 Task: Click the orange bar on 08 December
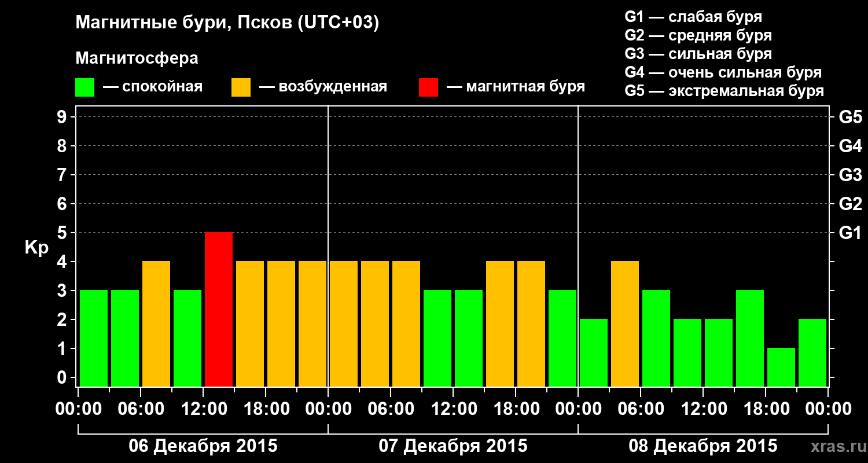tap(625, 324)
